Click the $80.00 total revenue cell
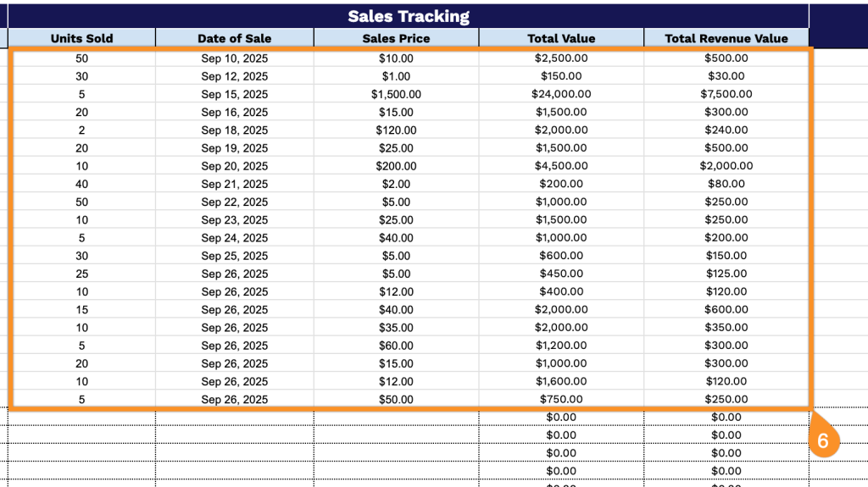The image size is (868, 487). tap(726, 184)
